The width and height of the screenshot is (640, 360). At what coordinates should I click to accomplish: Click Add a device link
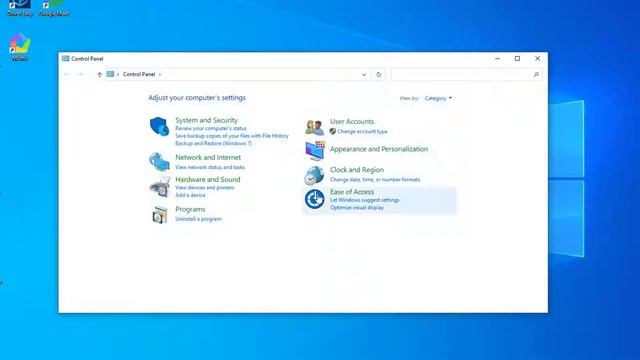190,195
